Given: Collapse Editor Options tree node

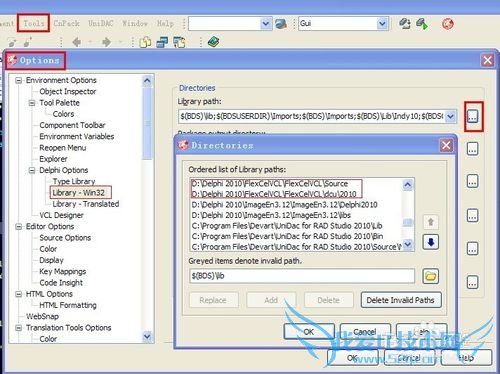Looking at the screenshot, I should (x=19, y=227).
